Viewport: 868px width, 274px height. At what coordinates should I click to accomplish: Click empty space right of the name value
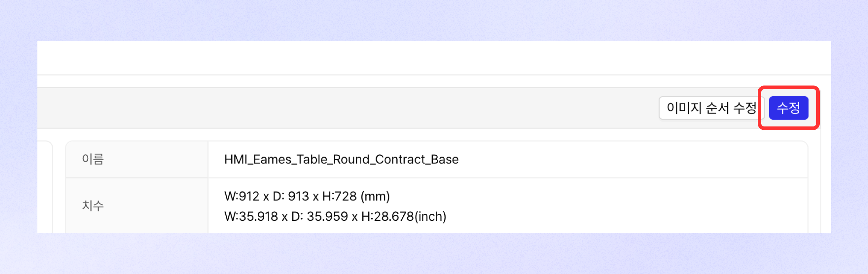click(x=634, y=159)
